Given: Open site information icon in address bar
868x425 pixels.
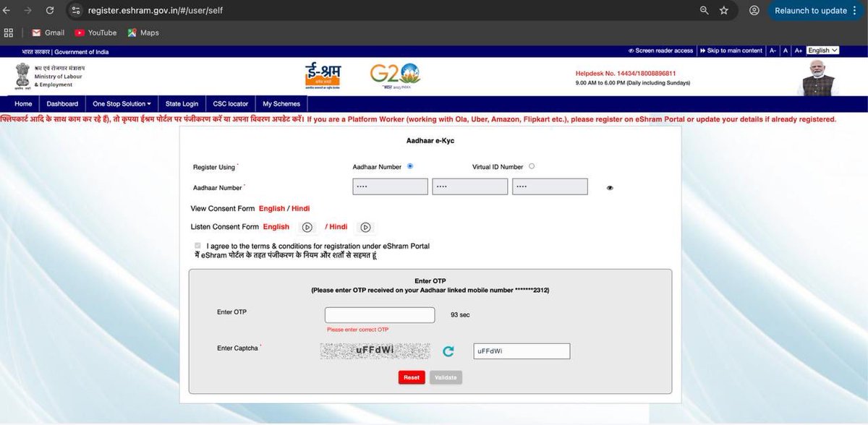Looking at the screenshot, I should [x=76, y=11].
